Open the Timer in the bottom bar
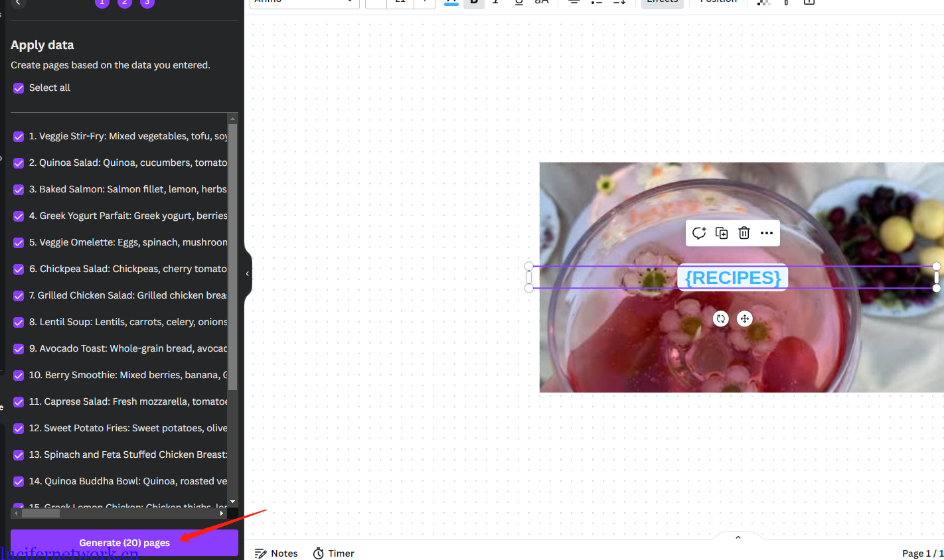Screen dimensions: 944x560 point(333,553)
